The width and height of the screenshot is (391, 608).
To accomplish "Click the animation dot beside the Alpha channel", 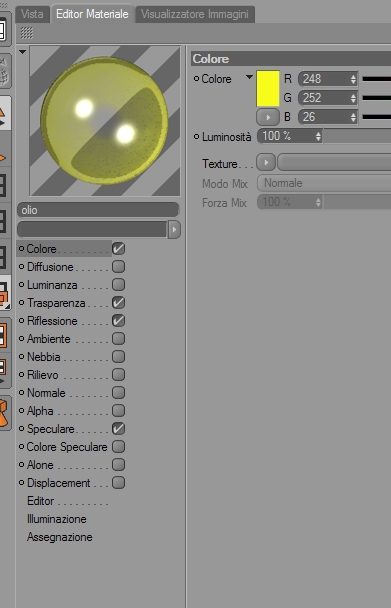I will coord(22,411).
